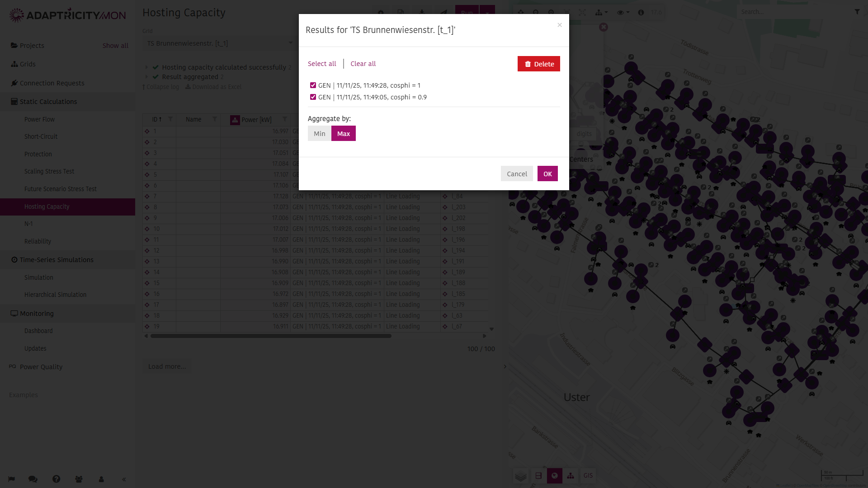Select Min aggregation option
The image size is (868, 488).
point(319,133)
